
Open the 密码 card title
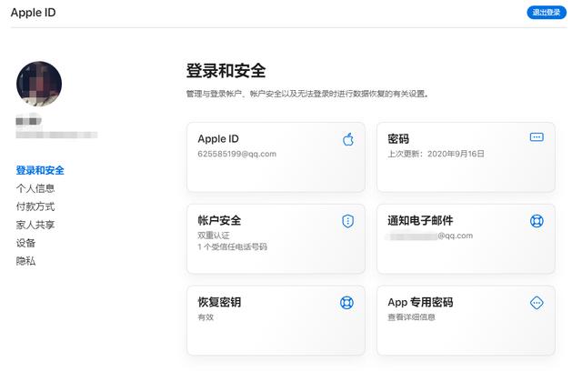(398, 139)
